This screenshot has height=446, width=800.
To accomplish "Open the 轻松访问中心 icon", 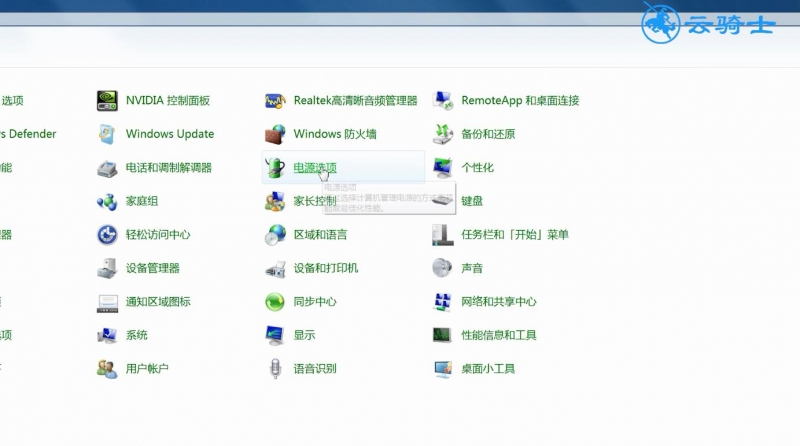I will 107,235.
